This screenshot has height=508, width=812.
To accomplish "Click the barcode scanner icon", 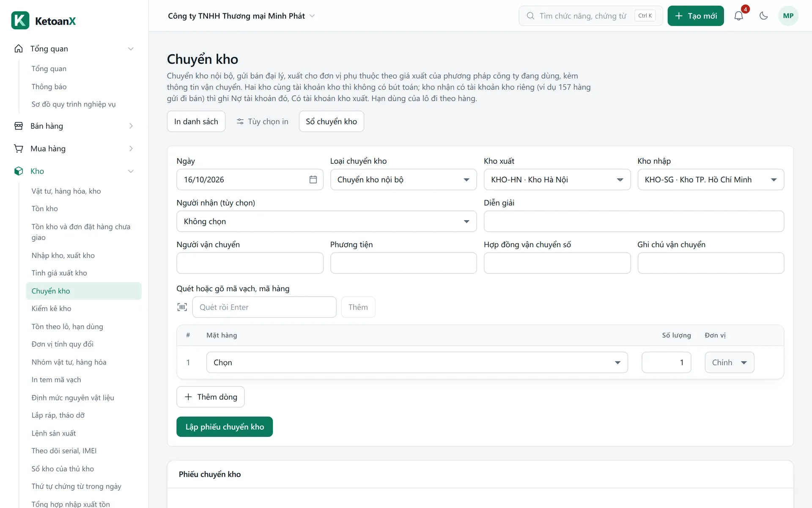I will (x=182, y=307).
